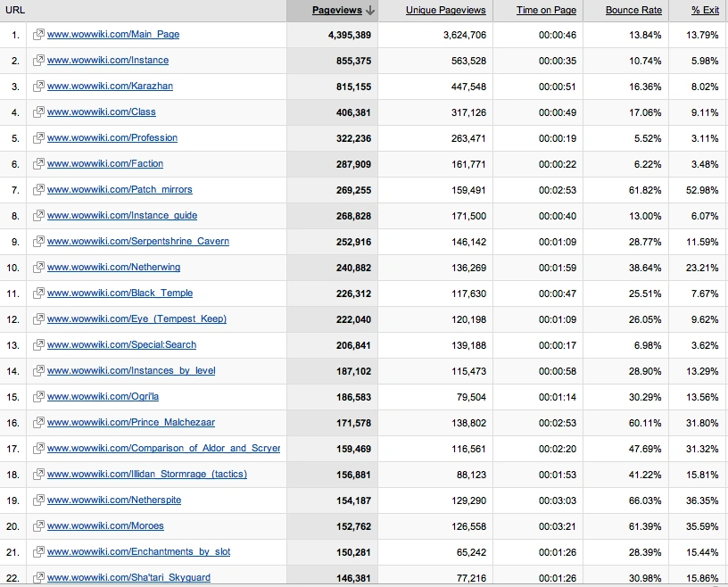Viewport: 728px width, 587px height.
Task: Click the sort arrow in the Pageviews header
Action: tap(370, 10)
